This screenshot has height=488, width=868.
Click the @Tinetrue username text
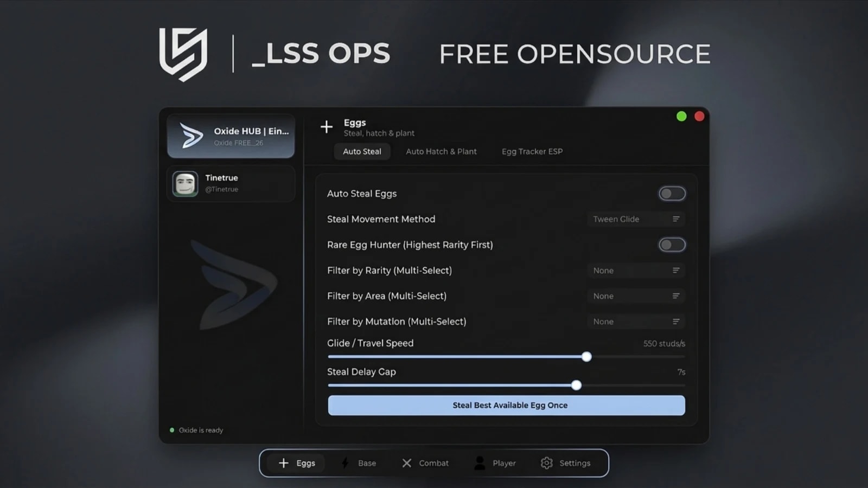pos(221,189)
